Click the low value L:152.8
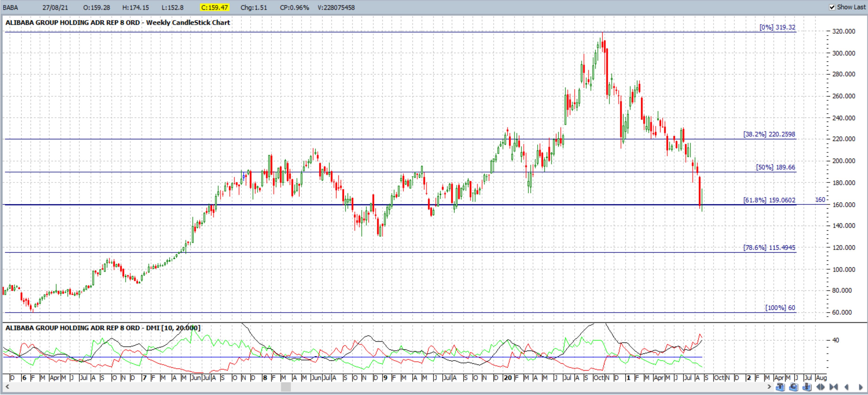Viewport: 868px width, 395px height. pyautogui.click(x=172, y=7)
